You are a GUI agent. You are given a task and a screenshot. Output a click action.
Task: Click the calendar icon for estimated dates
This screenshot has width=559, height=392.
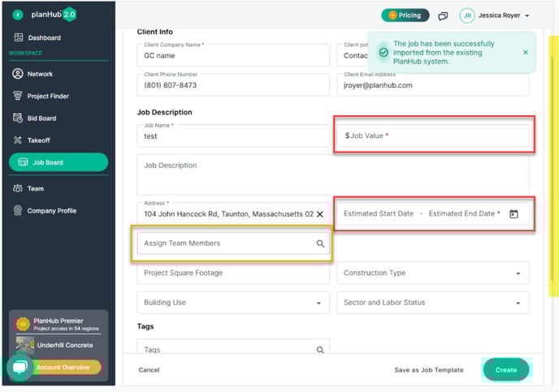(x=513, y=214)
